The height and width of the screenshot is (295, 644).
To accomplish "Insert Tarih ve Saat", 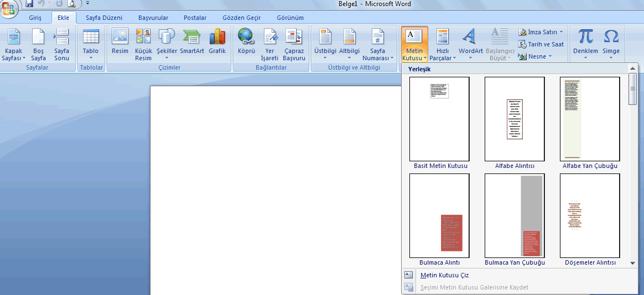I will pos(541,44).
